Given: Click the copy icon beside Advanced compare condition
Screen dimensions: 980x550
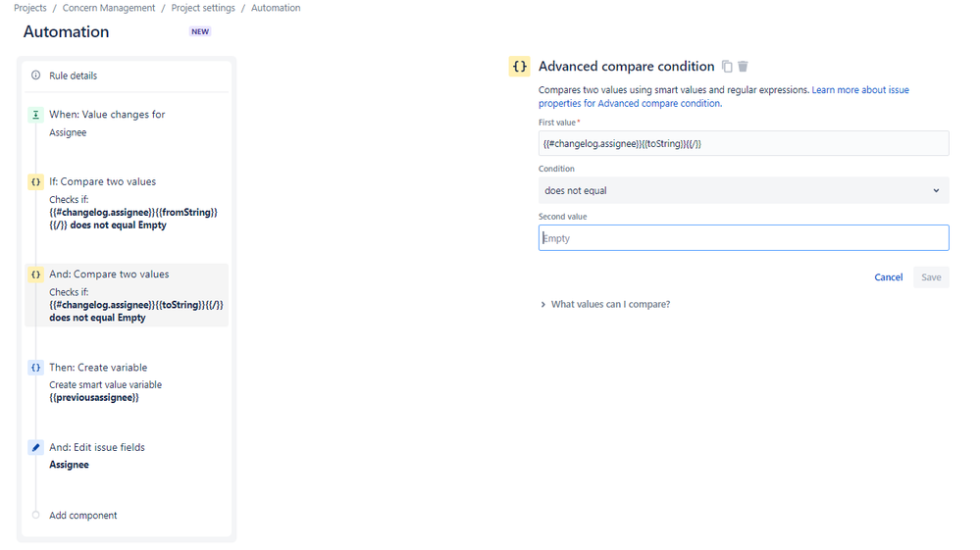Looking at the screenshot, I should (x=727, y=67).
